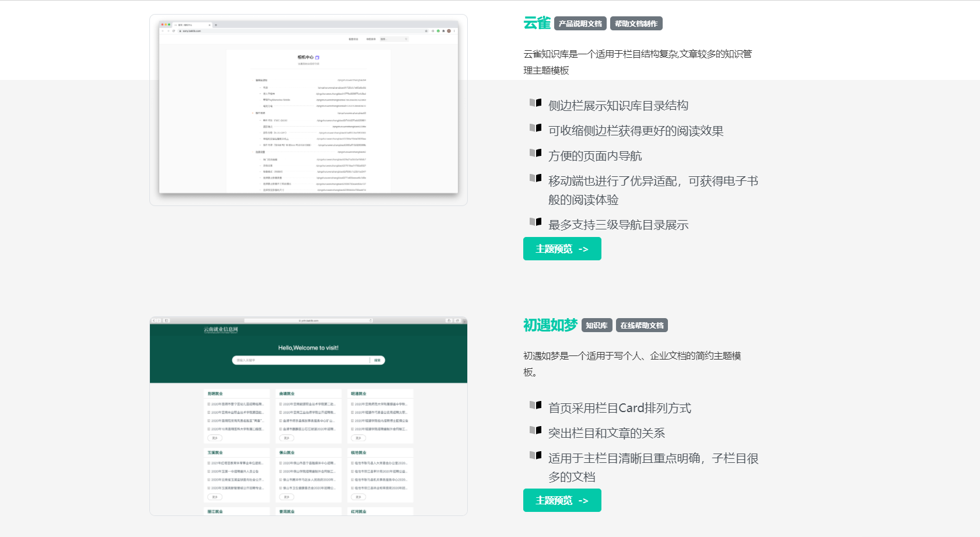Screen dimensions: 980x537
Task: Click the text 突出栏目和文章的关系
Action: [x=607, y=433]
